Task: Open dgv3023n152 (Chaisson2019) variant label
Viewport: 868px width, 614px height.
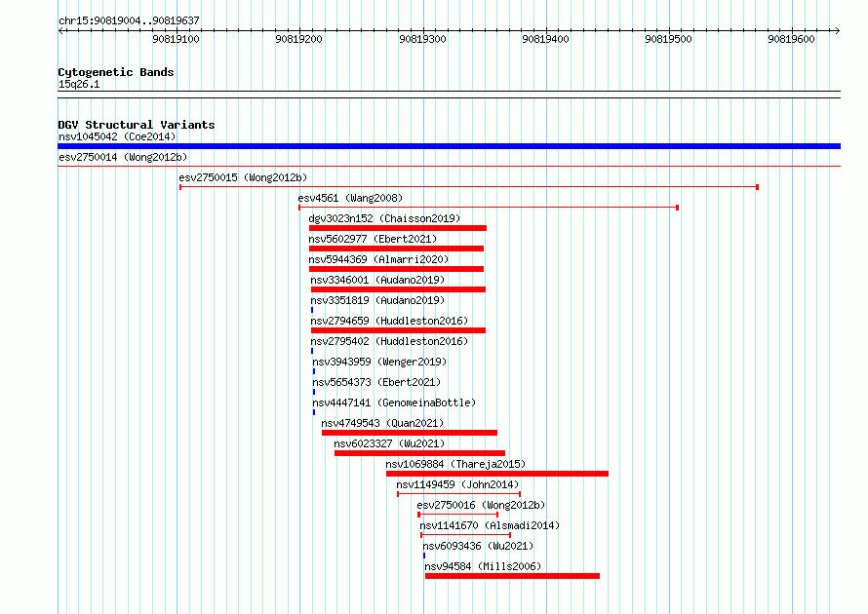Action: tap(384, 218)
